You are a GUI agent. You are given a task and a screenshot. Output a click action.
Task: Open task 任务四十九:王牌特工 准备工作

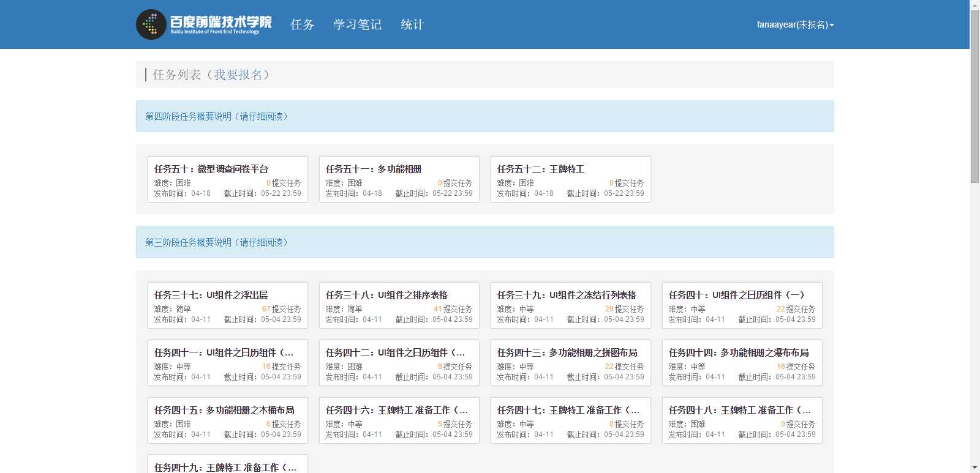[225, 467]
